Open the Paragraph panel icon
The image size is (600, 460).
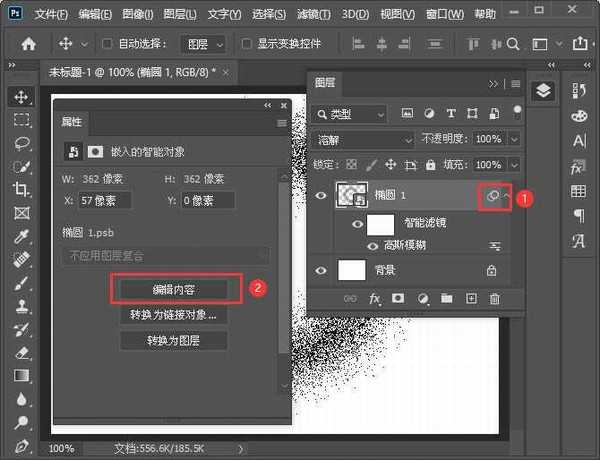click(580, 215)
